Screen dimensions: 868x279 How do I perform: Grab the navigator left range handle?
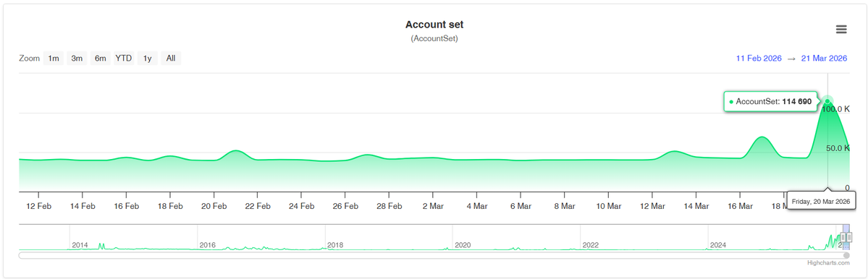click(843, 237)
